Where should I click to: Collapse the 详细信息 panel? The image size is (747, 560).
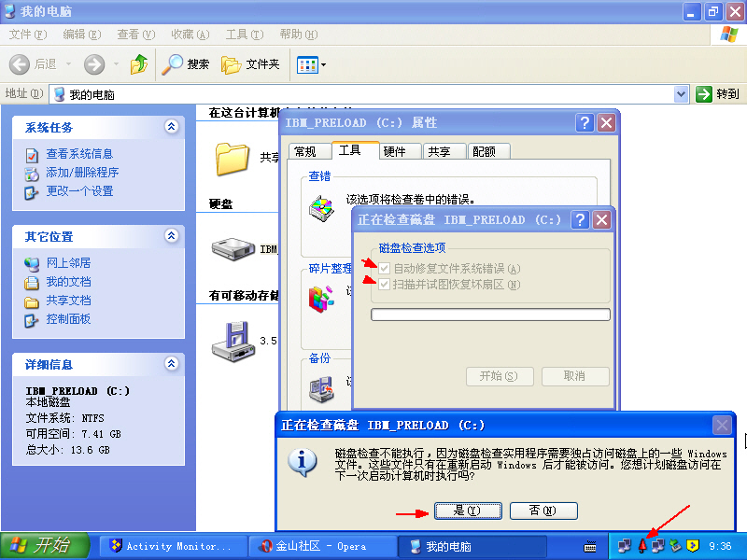[171, 364]
